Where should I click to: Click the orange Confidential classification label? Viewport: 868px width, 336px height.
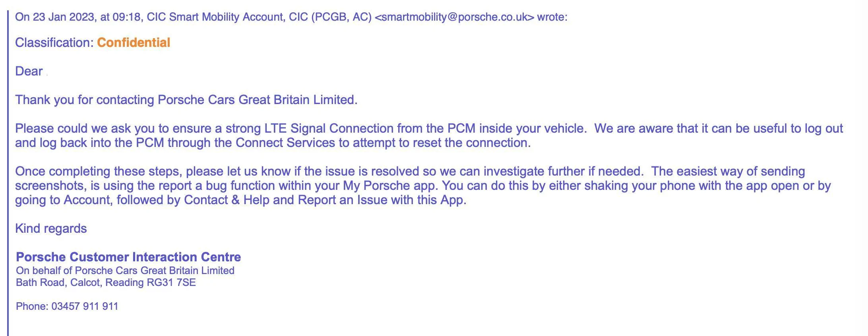coord(134,42)
